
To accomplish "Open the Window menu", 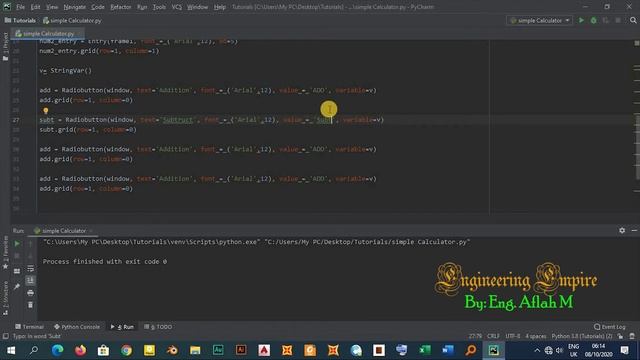I will coord(198,7).
